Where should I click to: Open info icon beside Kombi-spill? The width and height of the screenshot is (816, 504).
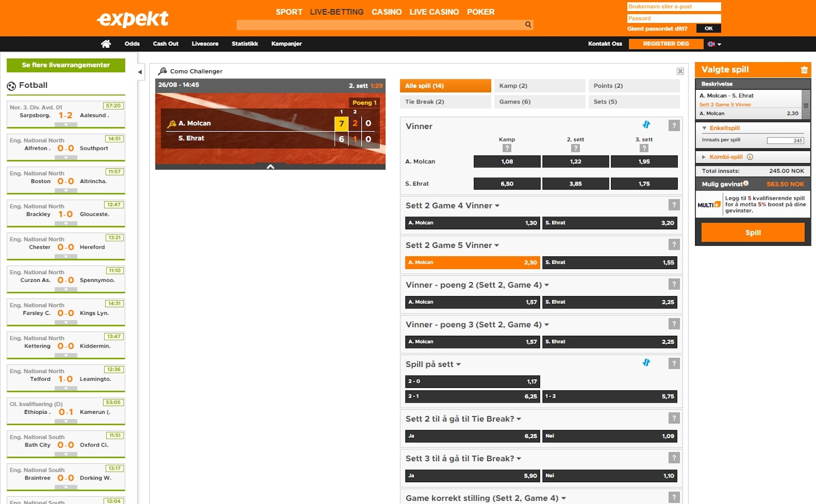(750, 157)
